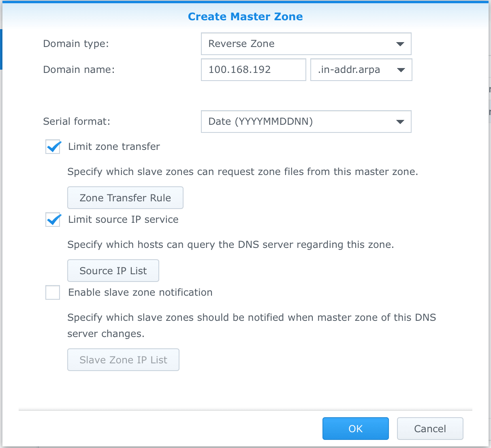Click the Serial format label text
The image size is (491, 448).
[x=77, y=122]
